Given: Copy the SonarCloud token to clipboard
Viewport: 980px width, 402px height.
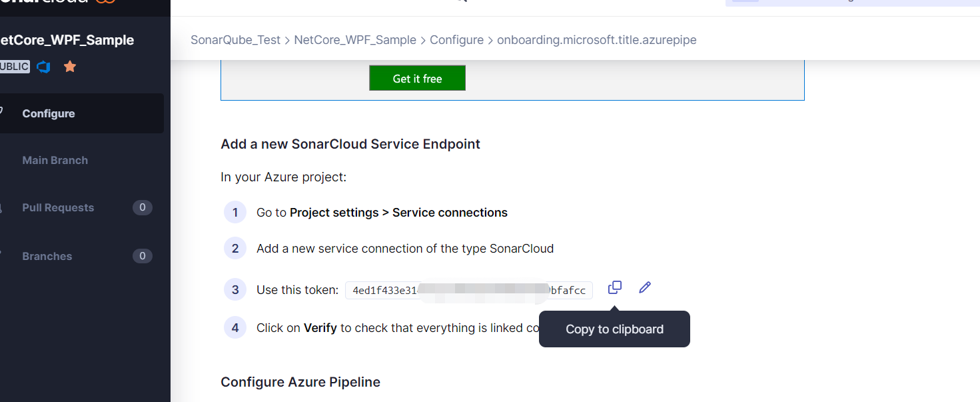Looking at the screenshot, I should coord(614,287).
